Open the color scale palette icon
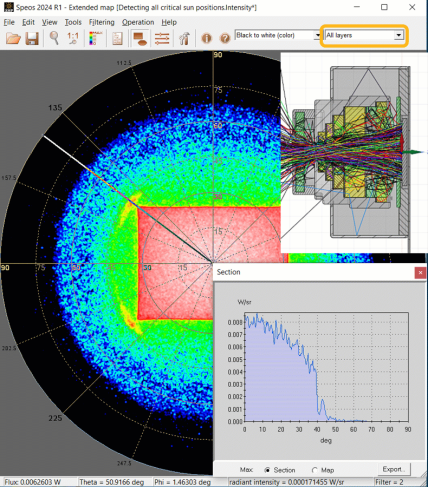428x488 pixels. click(x=95, y=38)
